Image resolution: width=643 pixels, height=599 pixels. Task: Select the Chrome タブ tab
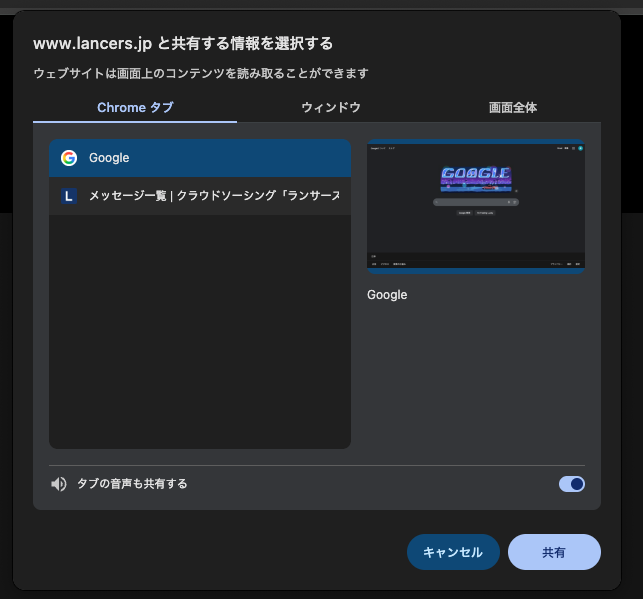tap(135, 107)
